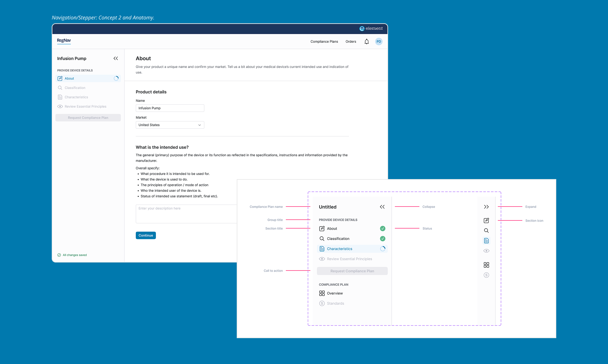Screen dimensions: 608x364
Task: Click the Classification search icon in collapsed rail
Action: point(486,231)
